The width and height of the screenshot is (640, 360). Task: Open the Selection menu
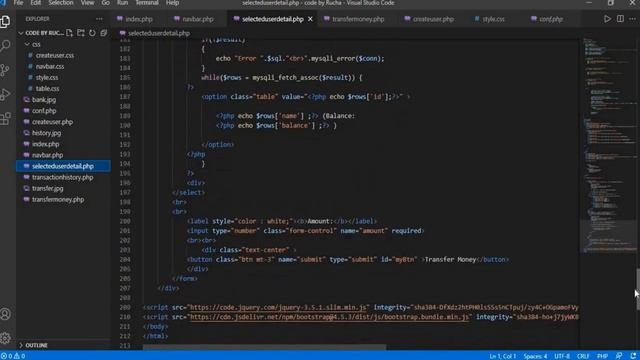coord(60,3)
